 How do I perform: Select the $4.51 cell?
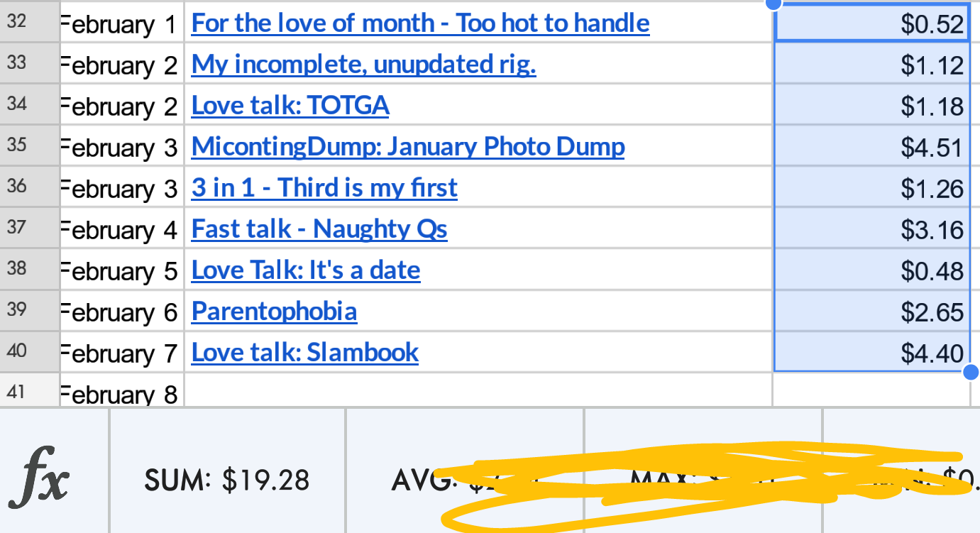[x=871, y=145]
